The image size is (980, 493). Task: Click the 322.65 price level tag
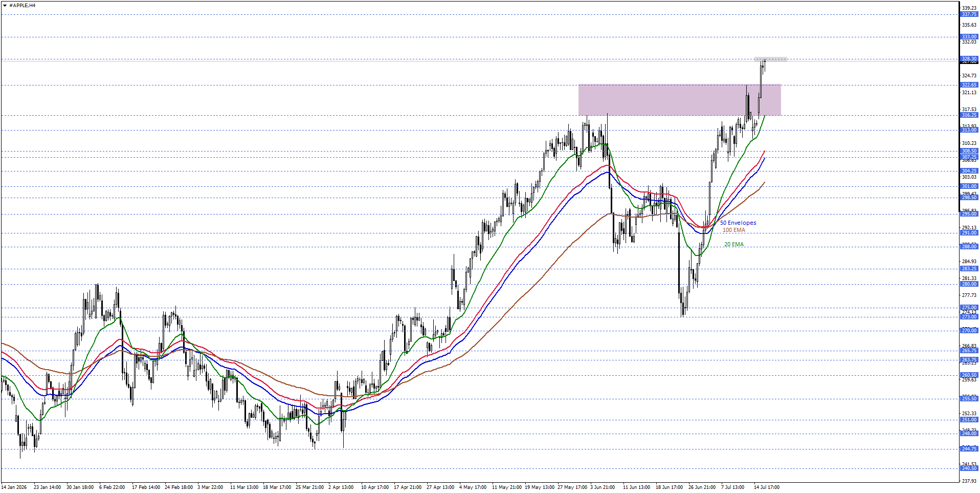tap(969, 85)
